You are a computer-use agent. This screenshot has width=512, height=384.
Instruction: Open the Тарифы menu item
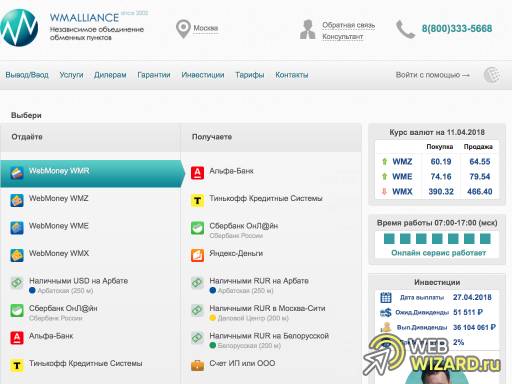(250, 75)
